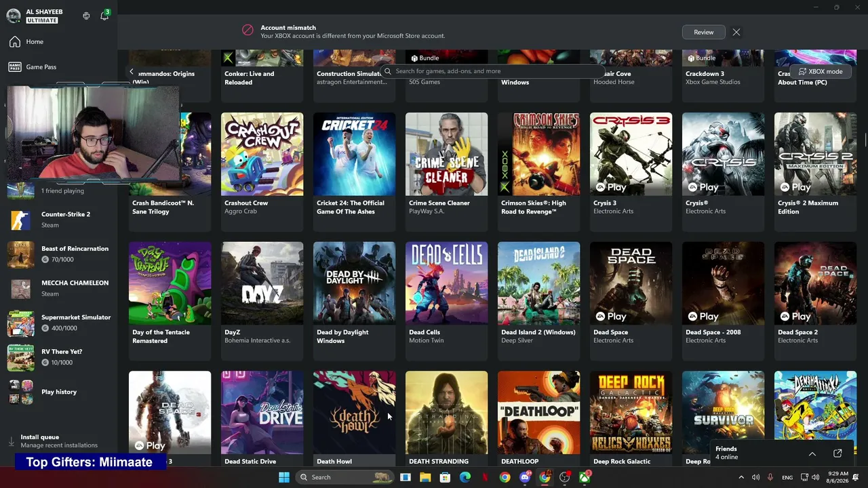The image size is (868, 488).
Task: Open the DEATHLOOP game cover
Action: tap(538, 412)
